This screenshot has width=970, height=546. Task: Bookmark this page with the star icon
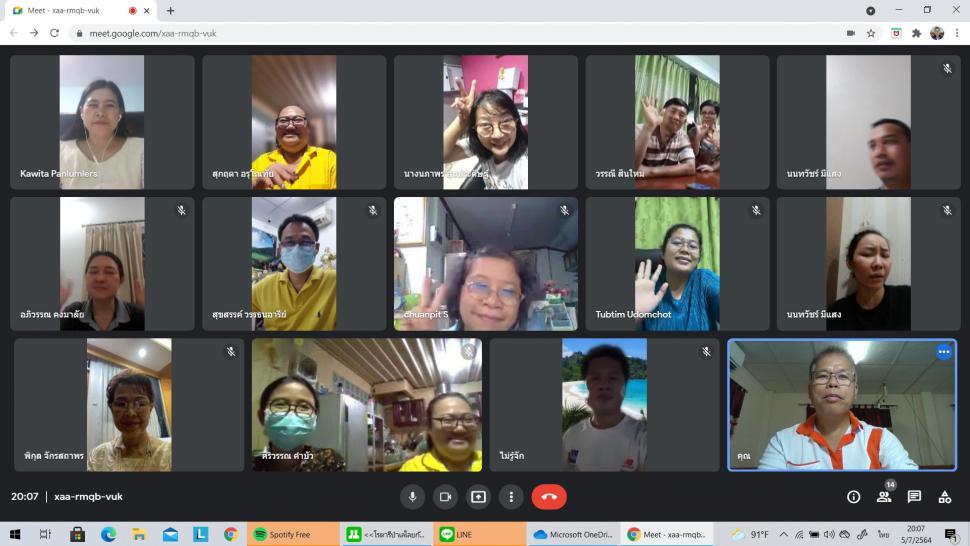point(871,33)
